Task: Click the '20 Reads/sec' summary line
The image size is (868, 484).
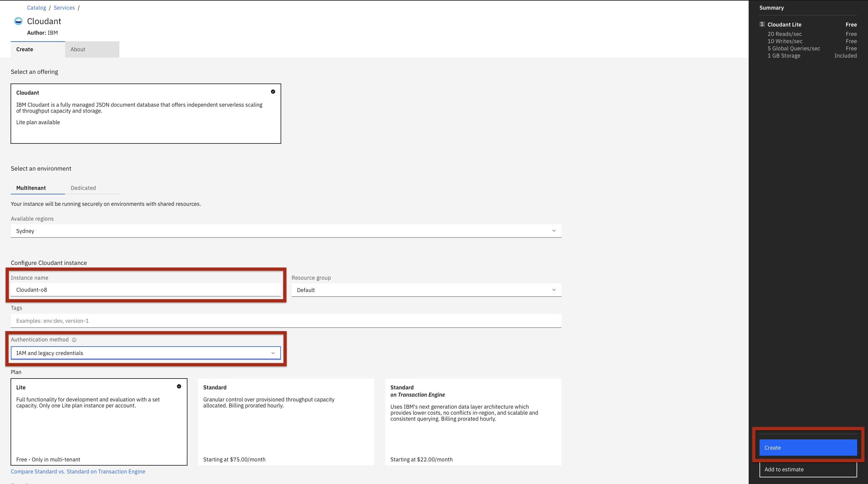Action: [x=785, y=34]
